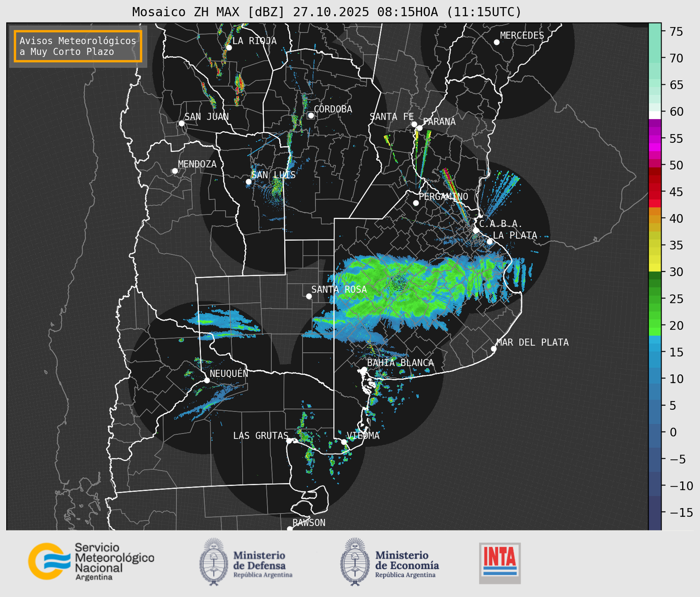
Task: Click the INTA logo
Action: point(500,563)
